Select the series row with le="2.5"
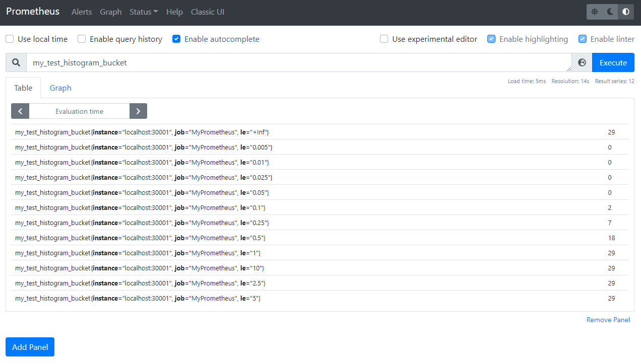641x364 pixels. [x=320, y=283]
